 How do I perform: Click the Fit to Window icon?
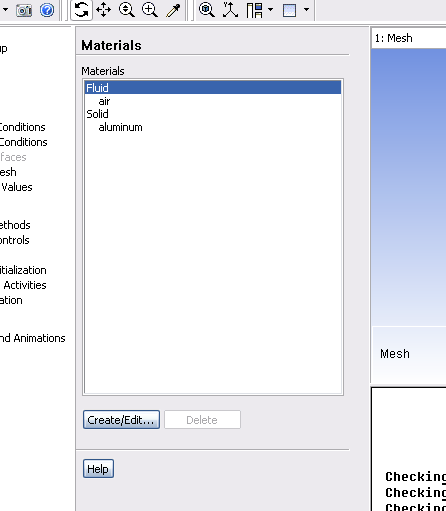(207, 10)
